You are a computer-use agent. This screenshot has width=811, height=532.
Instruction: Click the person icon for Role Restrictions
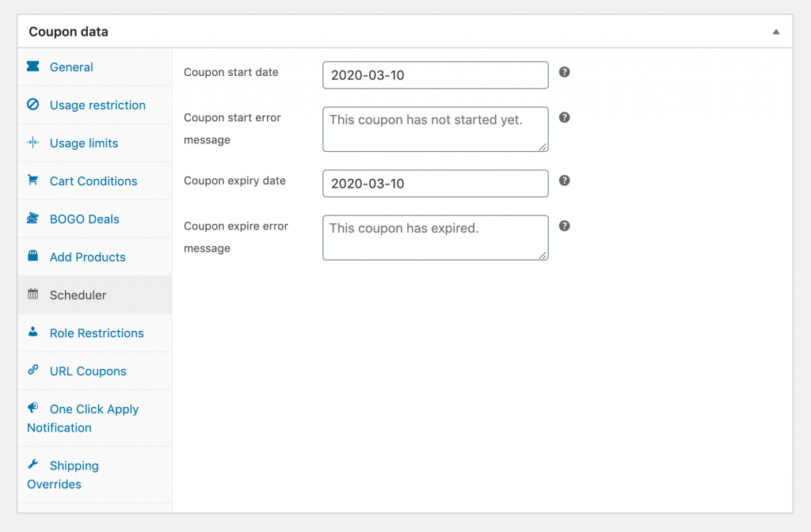coord(32,333)
